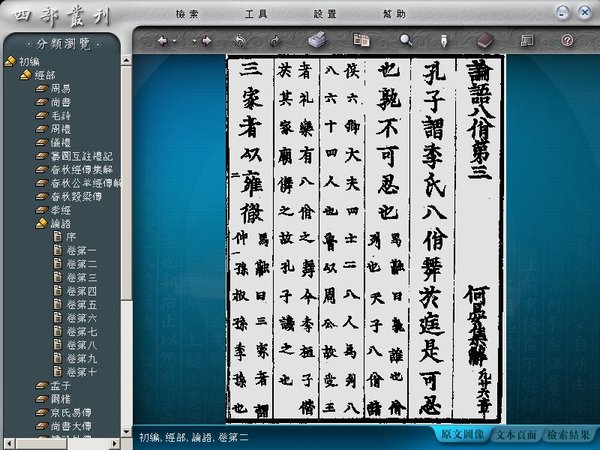Click the question mark help icon

(567, 40)
